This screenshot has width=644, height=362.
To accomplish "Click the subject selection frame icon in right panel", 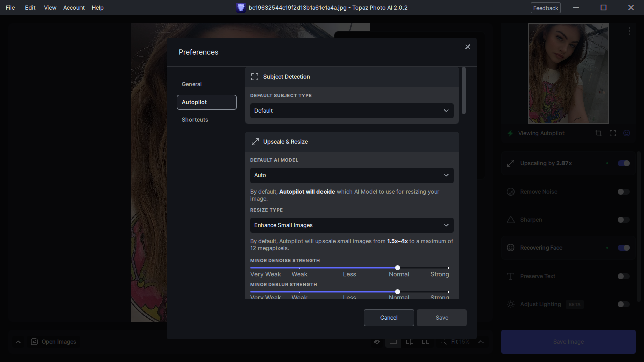I will 613,133.
